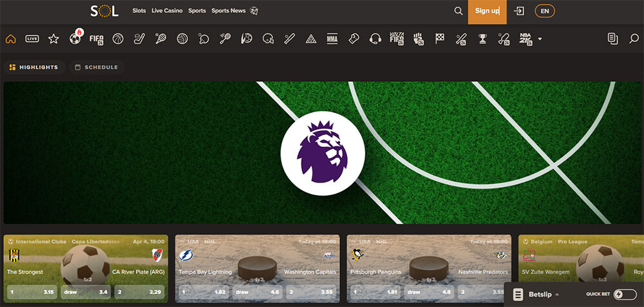Select the hot soccer icon with flame
This screenshot has width=644, height=307.
coord(75,38)
